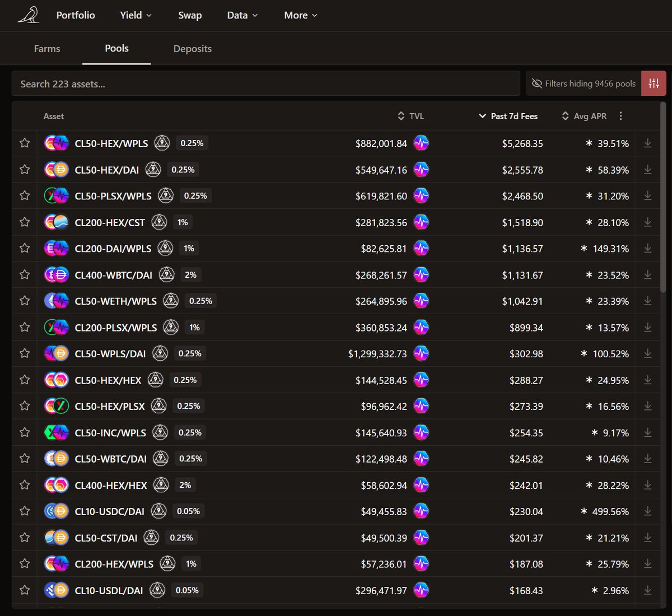Select the Pools tab
The height and width of the screenshot is (616, 672).
116,48
